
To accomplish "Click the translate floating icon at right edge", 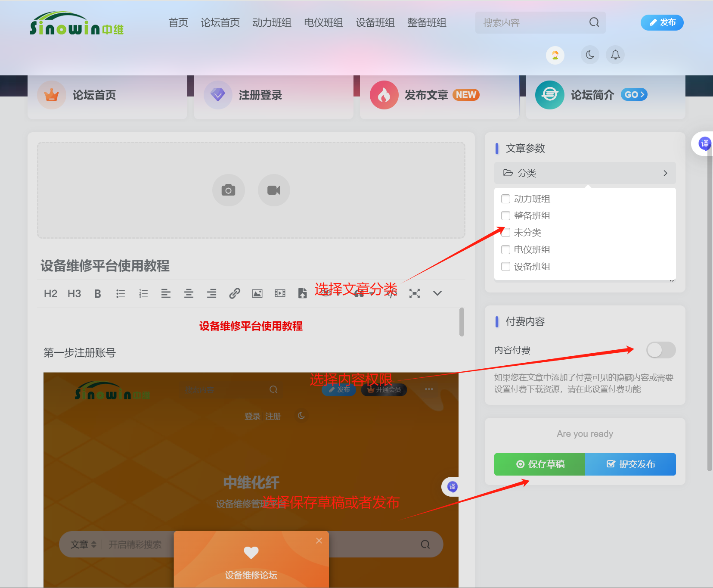I will pos(704,143).
